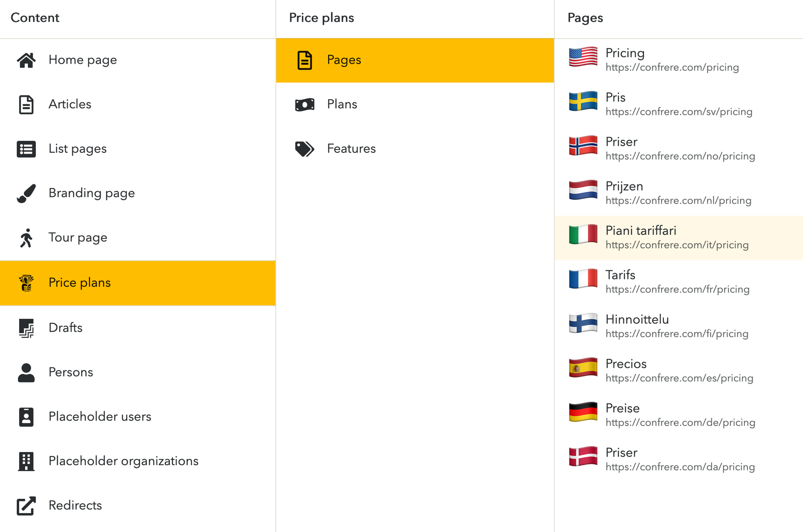Click the money bill Plans icon
The height and width of the screenshot is (532, 803).
pyautogui.click(x=304, y=104)
